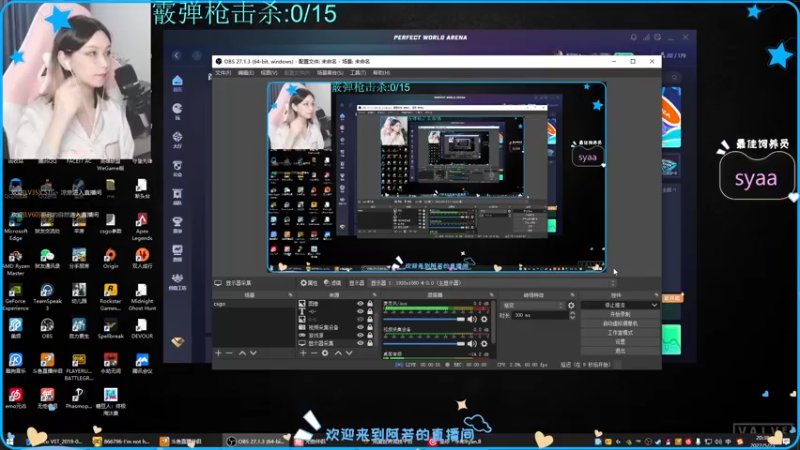Mute the first mixer channel speaker icon
This screenshot has width=800, height=450.
(x=472, y=319)
